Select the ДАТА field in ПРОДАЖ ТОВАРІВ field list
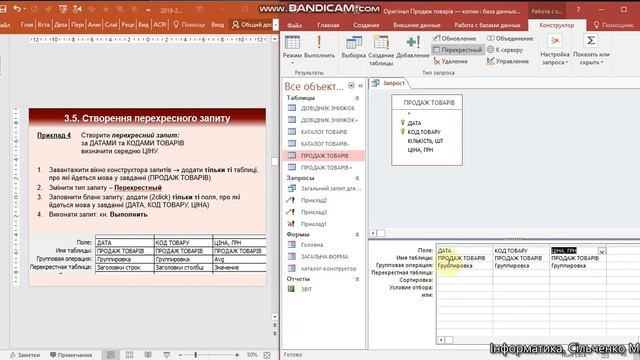Image resolution: width=640 pixels, height=360 pixels. (414, 123)
